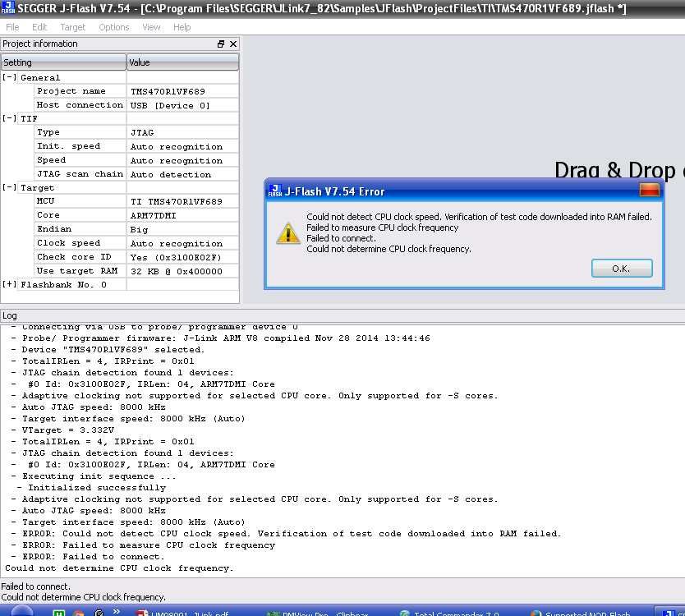This screenshot has width=685, height=616.
Task: Select the Init. speed Auto recognition value
Action: 177,146
